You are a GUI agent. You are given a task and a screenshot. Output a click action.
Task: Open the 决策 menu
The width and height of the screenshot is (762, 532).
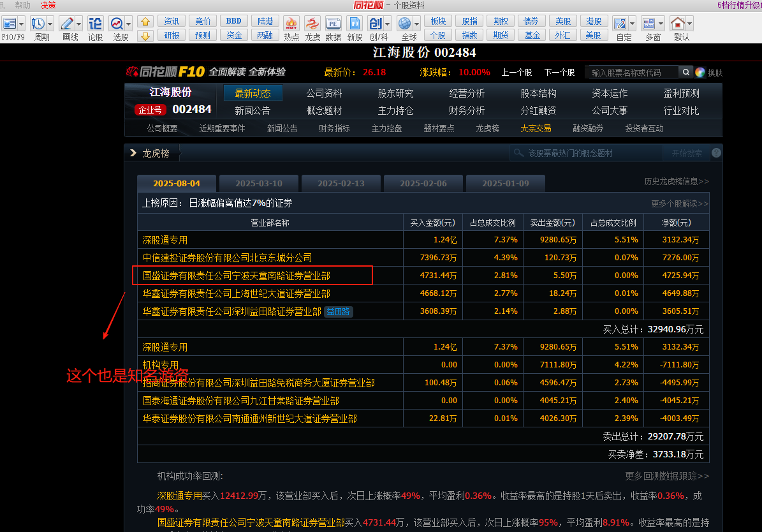[x=48, y=5]
